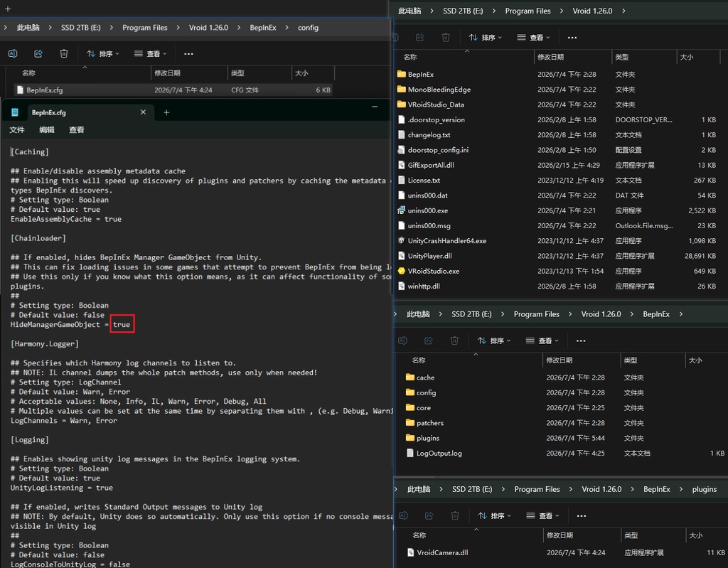728x568 pixels.
Task: Open the 查看 menu in Notepad
Action: click(77, 129)
